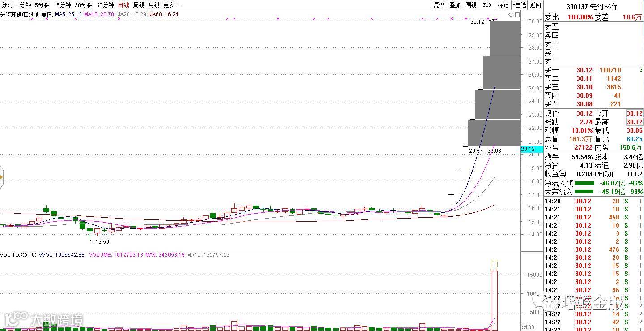Click the 20.57 - 22.63 range label
The image size is (644, 331).
pos(485,151)
